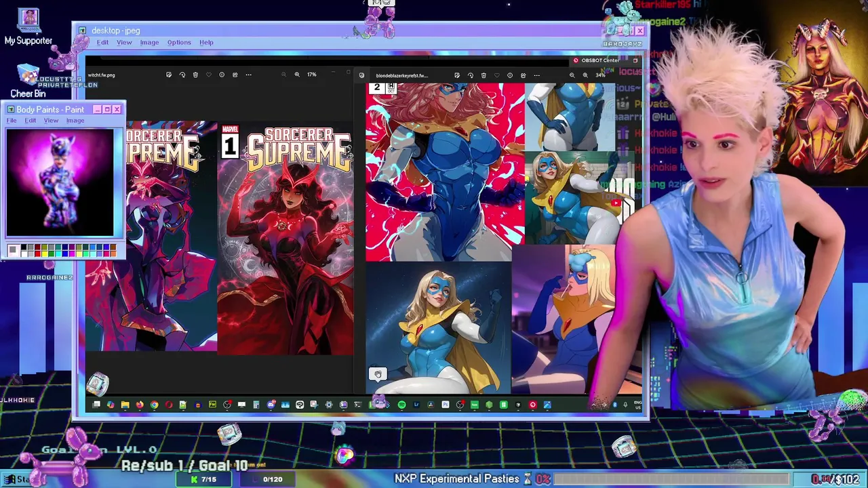Pick the cyan swatch in Body Paints palette
This screenshot has height=488, width=868.
[x=58, y=254]
